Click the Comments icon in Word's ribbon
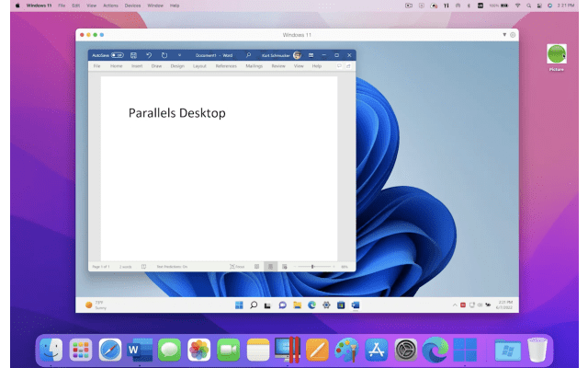 point(339,66)
